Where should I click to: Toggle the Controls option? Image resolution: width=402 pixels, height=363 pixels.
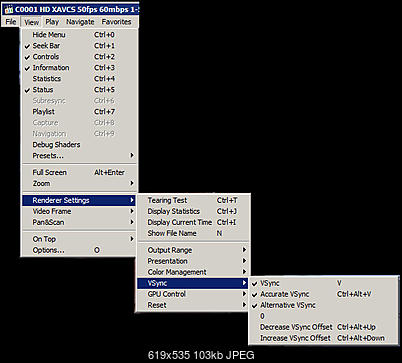click(79, 57)
